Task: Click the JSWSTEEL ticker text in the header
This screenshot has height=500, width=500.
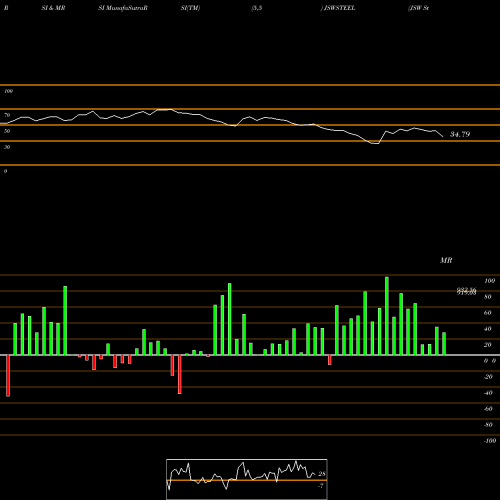Action: [340, 8]
